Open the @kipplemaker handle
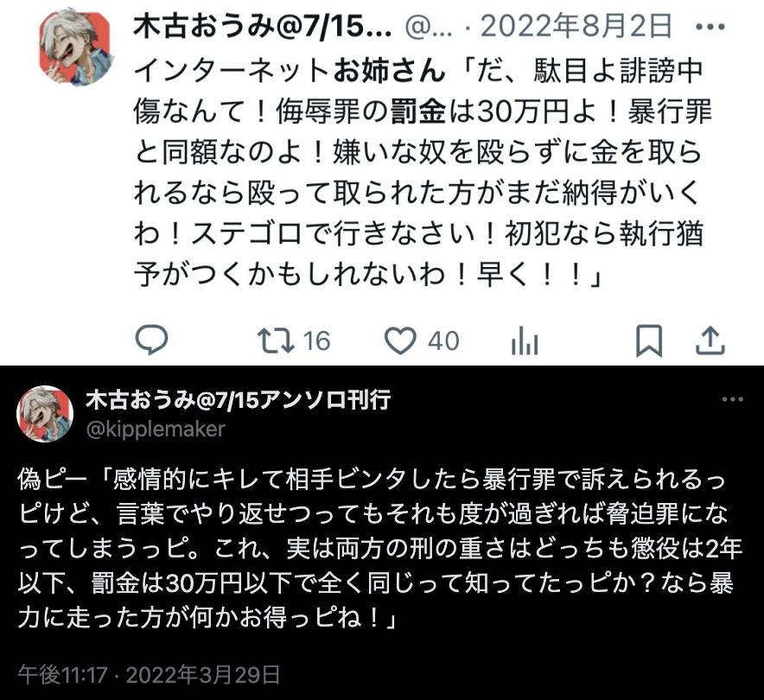764x700 pixels. pyautogui.click(x=156, y=430)
